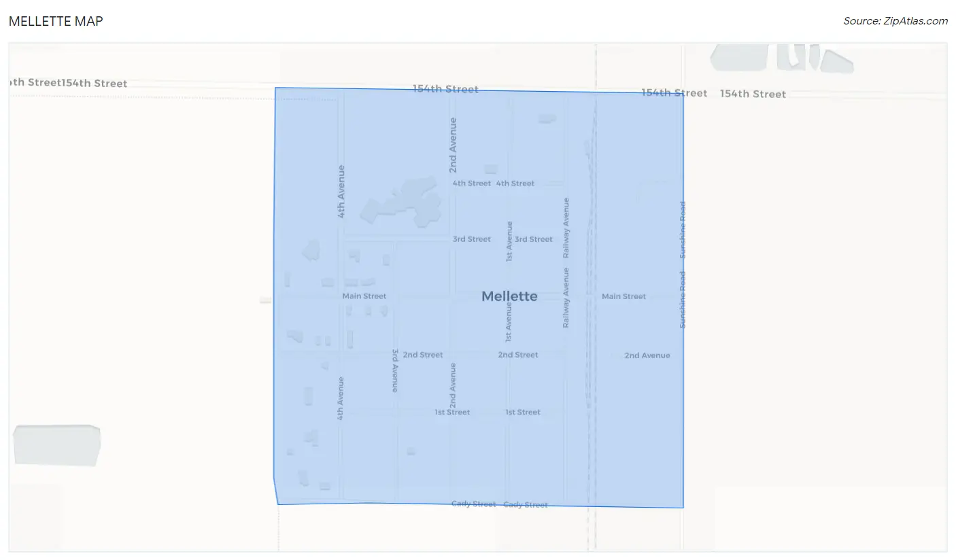956x560 pixels.
Task: Click the 3rd Avenue street label
Action: pyautogui.click(x=395, y=370)
